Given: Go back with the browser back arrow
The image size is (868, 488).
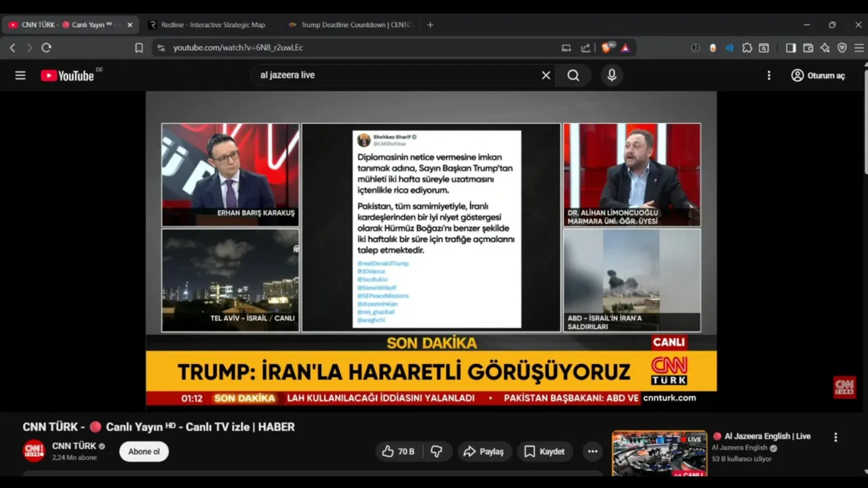Looking at the screenshot, I should pos(12,48).
